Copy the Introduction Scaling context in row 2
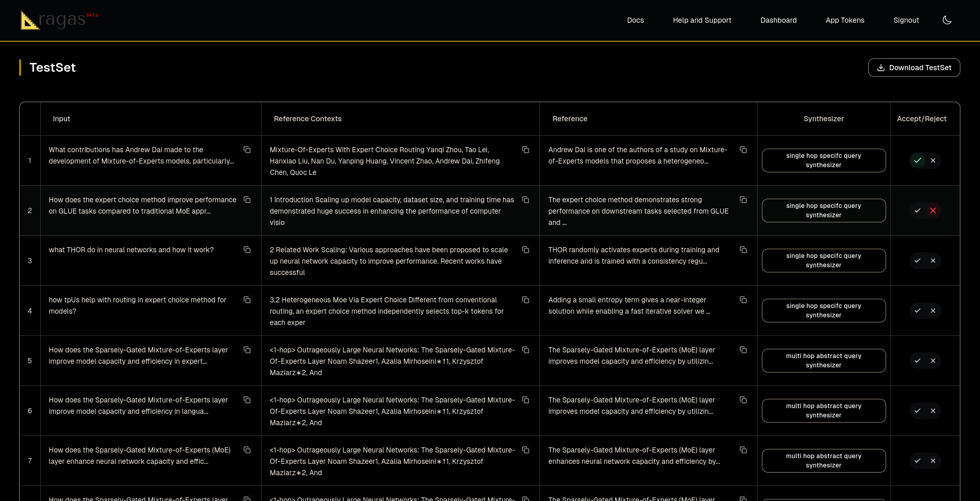 526,200
